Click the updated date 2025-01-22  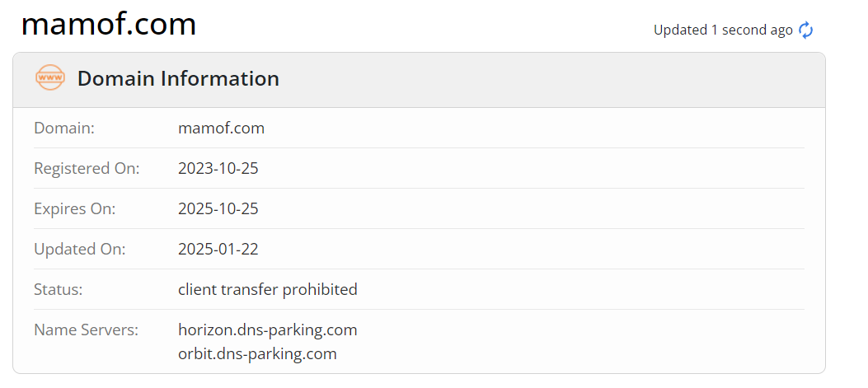point(218,250)
